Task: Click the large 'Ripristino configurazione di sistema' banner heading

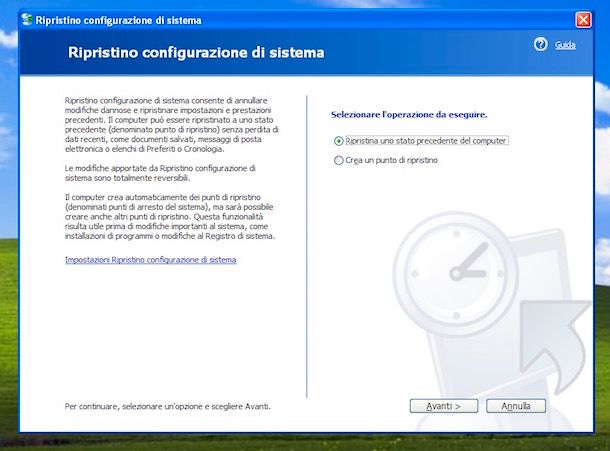Action: pos(196,53)
